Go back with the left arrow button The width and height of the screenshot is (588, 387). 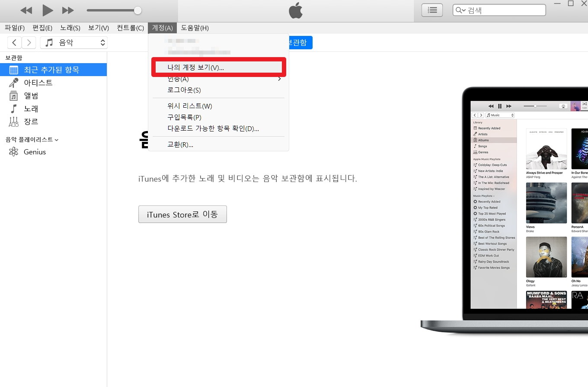[x=15, y=42]
